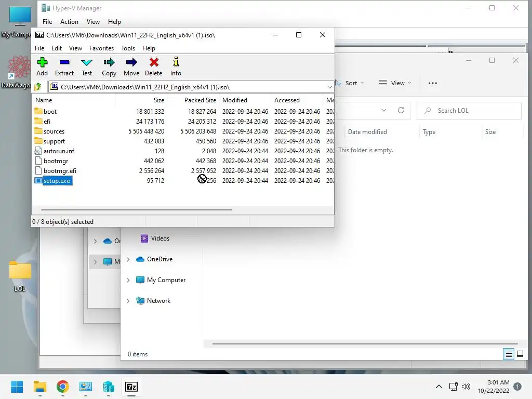Click the Extract toolbar icon
Image resolution: width=532 pixels, height=399 pixels.
[64, 66]
